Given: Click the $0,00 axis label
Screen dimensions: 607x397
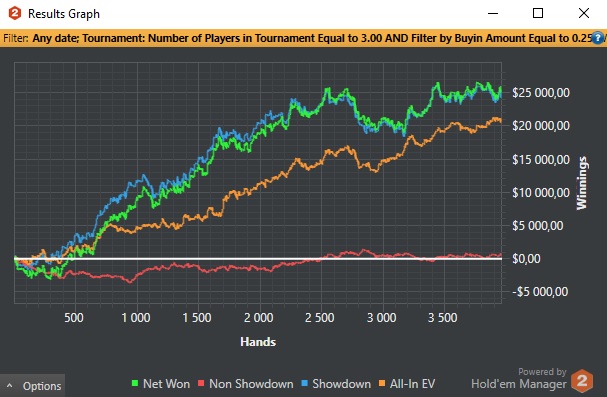Looking at the screenshot, I should point(526,259).
